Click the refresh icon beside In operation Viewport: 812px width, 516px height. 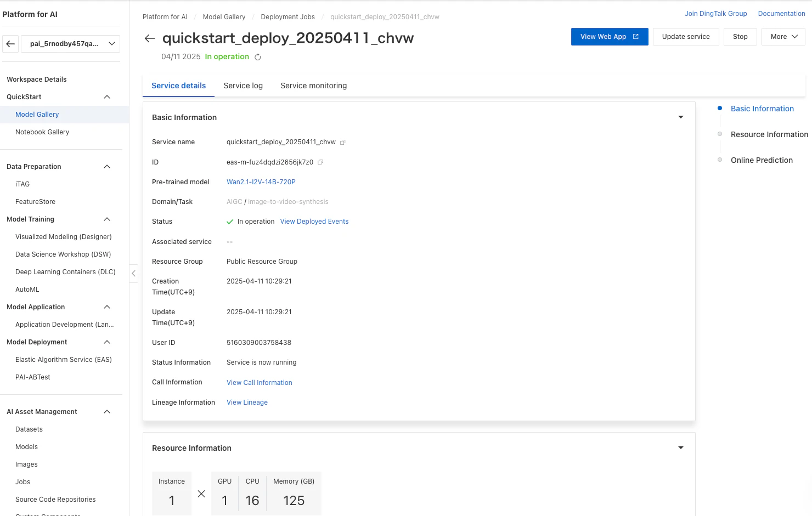click(258, 57)
